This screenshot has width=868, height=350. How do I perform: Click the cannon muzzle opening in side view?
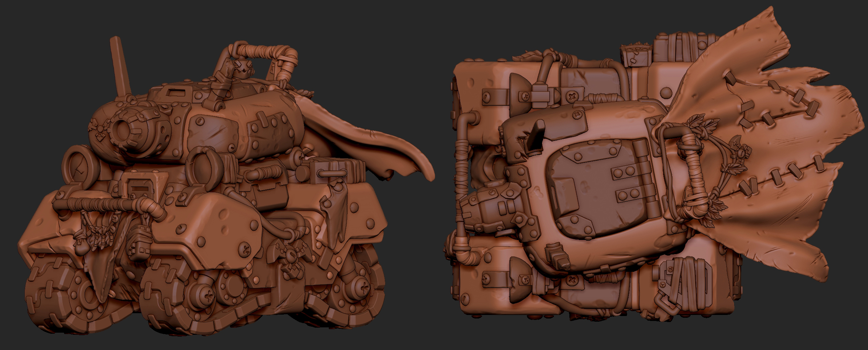pos(125,133)
